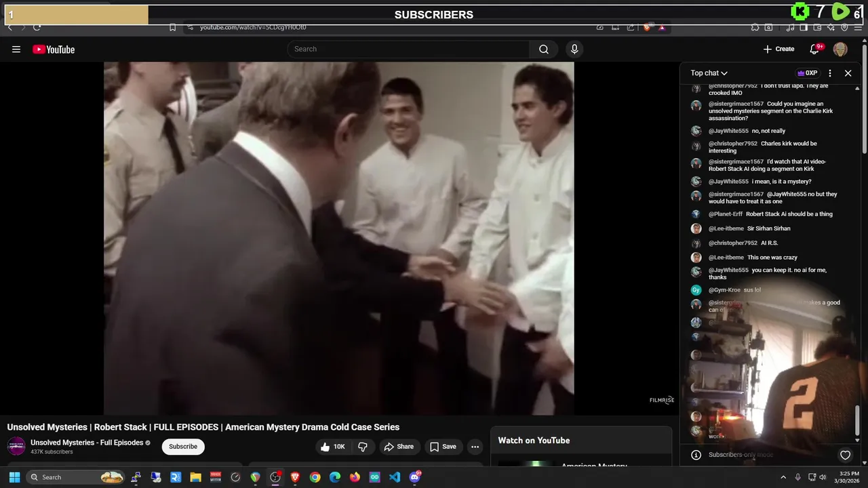
Task: Click the 437K subscribers text
Action: point(52,452)
